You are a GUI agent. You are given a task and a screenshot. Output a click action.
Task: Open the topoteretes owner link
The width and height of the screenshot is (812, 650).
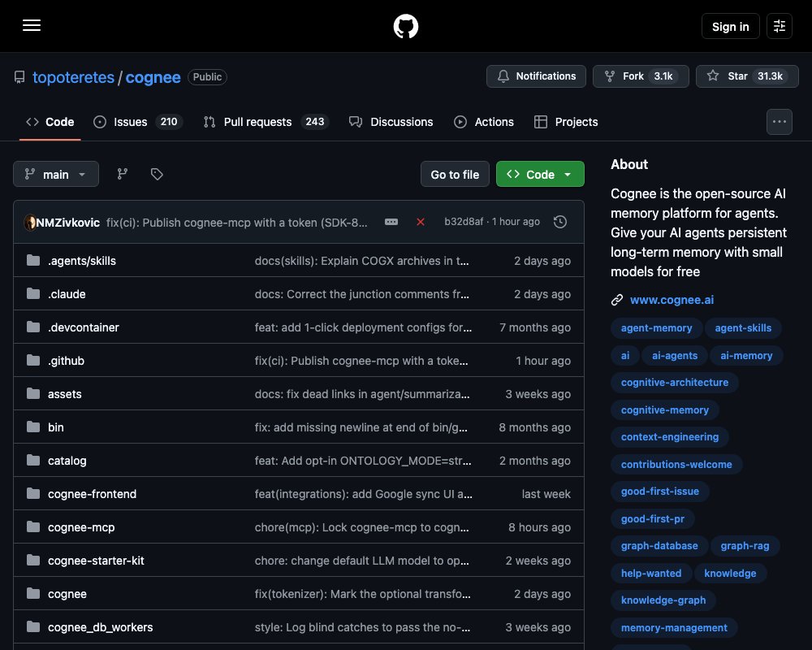point(74,77)
